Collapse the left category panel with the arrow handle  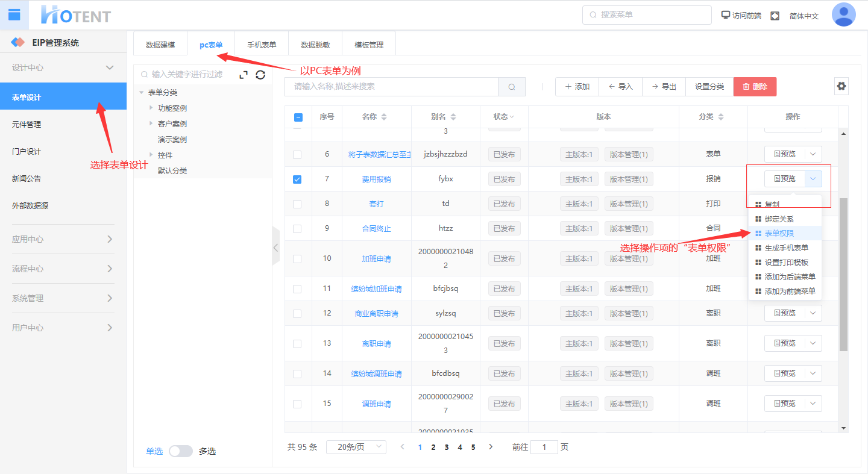coord(275,247)
